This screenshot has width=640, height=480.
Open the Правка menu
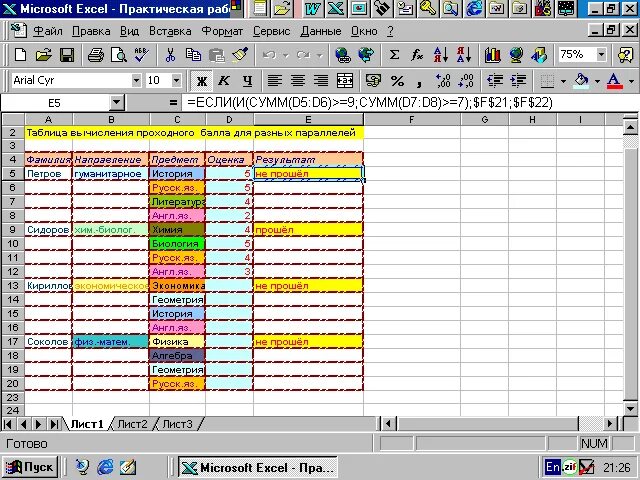pos(91,31)
